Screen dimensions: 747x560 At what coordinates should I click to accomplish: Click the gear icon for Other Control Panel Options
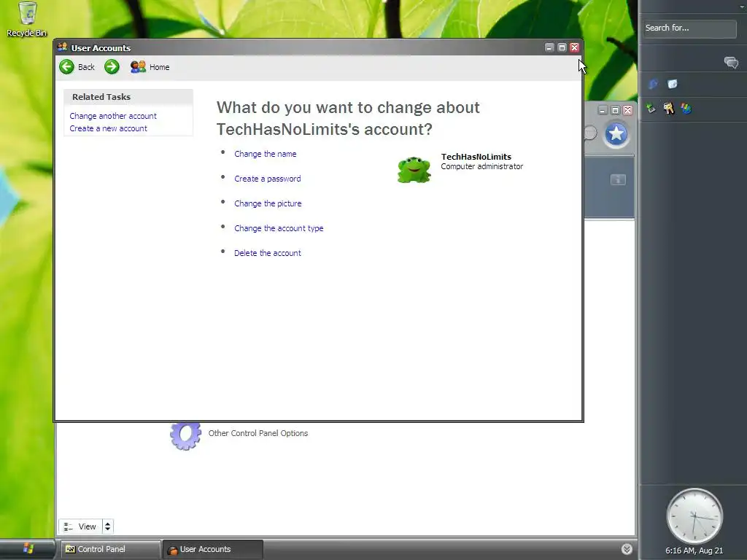pos(185,436)
